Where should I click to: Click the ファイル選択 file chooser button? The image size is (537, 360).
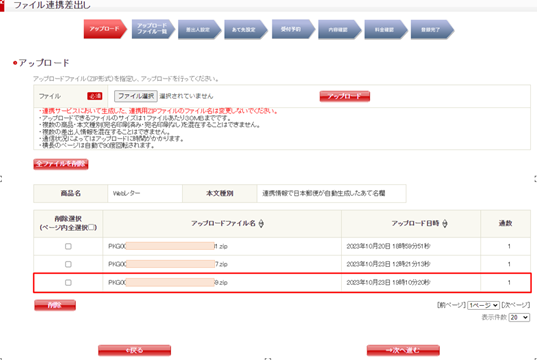pos(136,96)
